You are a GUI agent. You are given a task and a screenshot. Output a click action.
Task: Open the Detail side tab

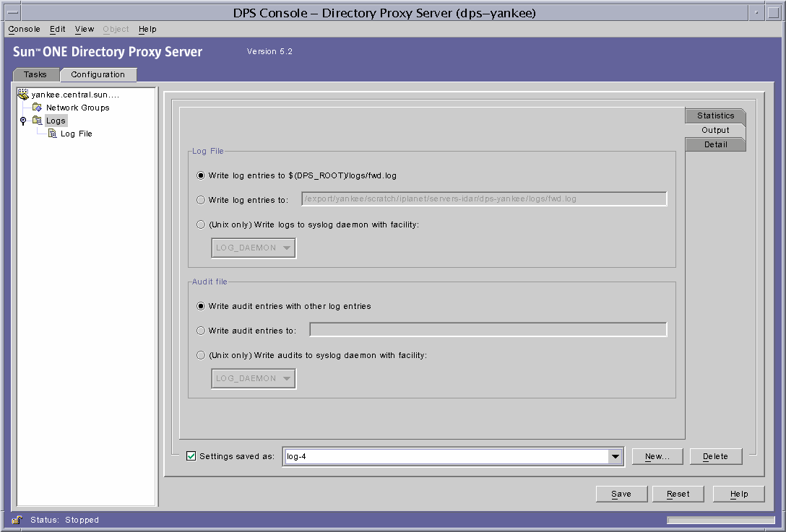click(x=715, y=145)
